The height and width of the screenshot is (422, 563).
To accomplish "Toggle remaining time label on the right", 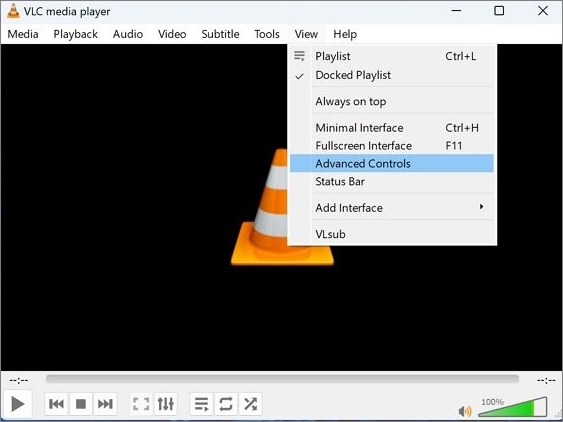I will click(x=546, y=380).
